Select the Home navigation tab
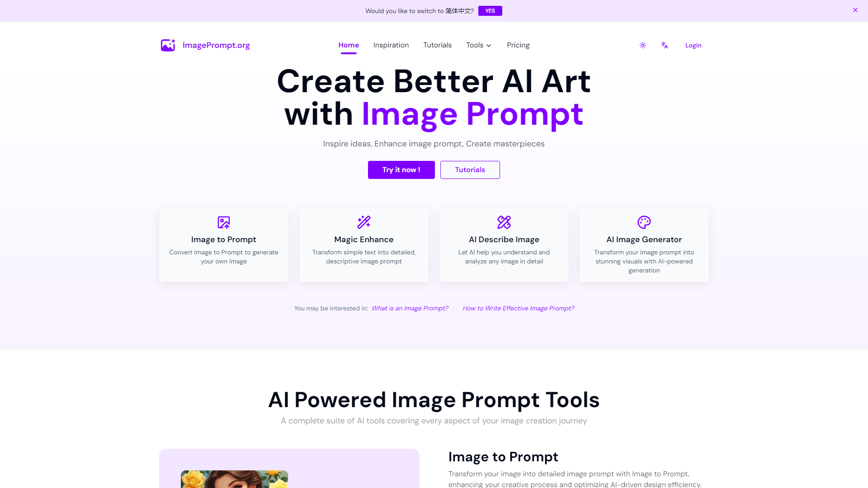This screenshot has width=868, height=488. pos(349,45)
